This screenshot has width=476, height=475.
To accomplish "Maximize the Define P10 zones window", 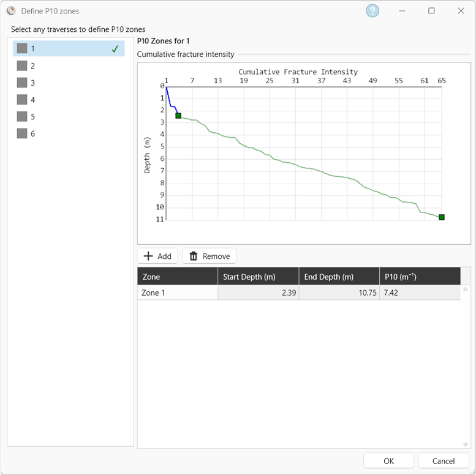I will (431, 11).
